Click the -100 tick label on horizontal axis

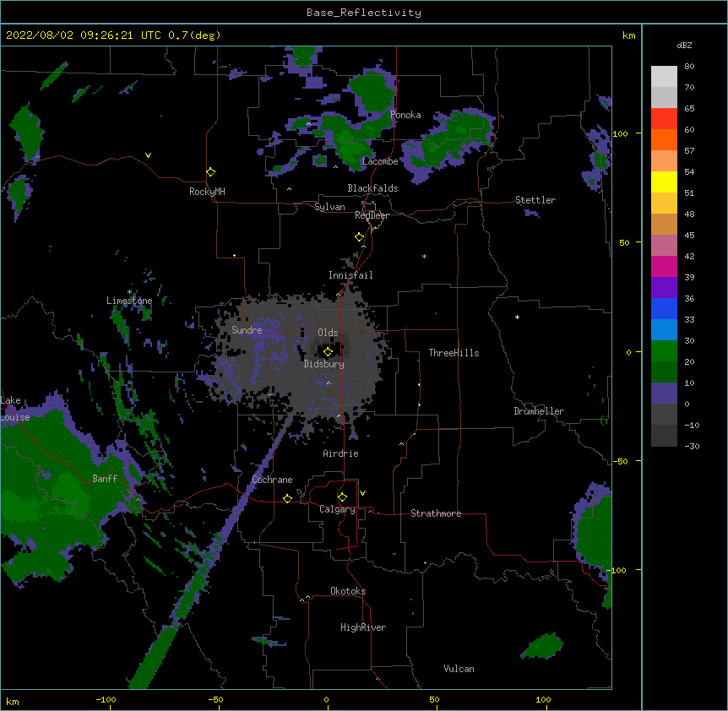[106, 699]
